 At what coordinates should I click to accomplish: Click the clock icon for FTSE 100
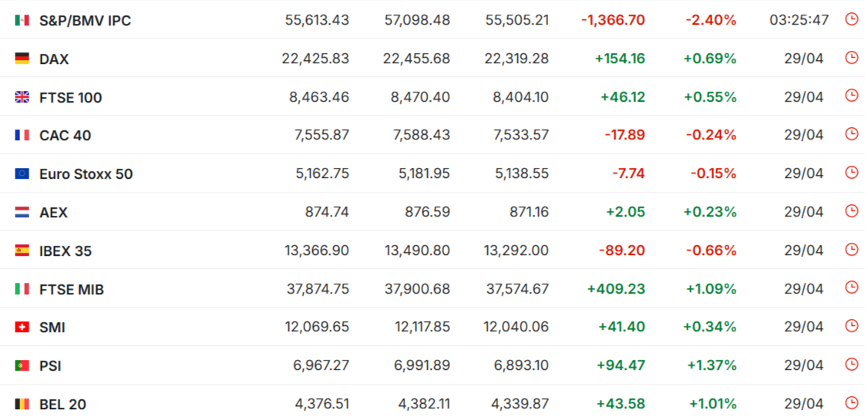click(x=851, y=96)
